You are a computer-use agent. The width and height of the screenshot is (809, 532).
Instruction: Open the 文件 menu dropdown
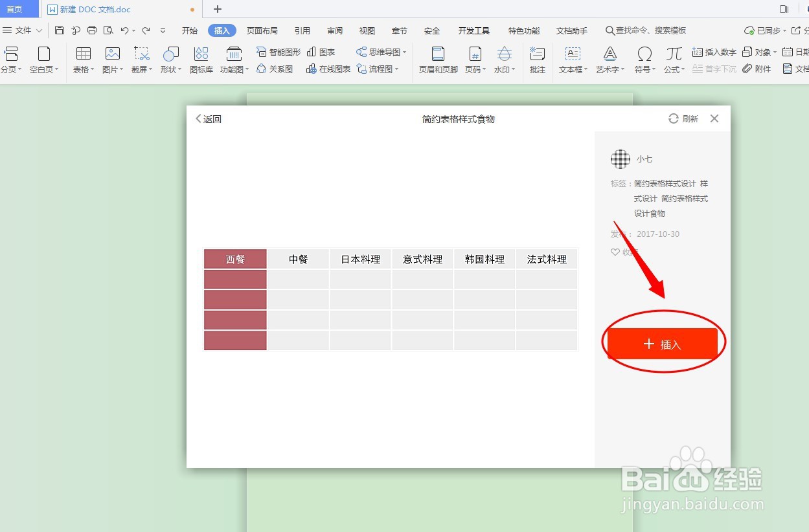pyautogui.click(x=23, y=30)
